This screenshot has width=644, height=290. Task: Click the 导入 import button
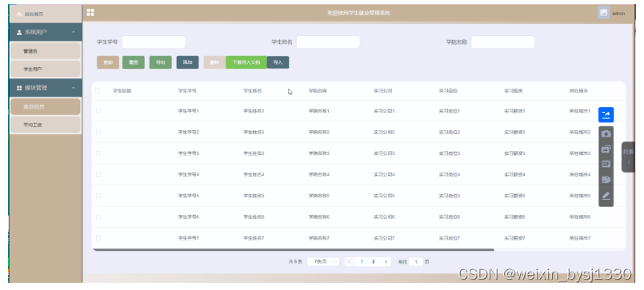pyautogui.click(x=278, y=62)
